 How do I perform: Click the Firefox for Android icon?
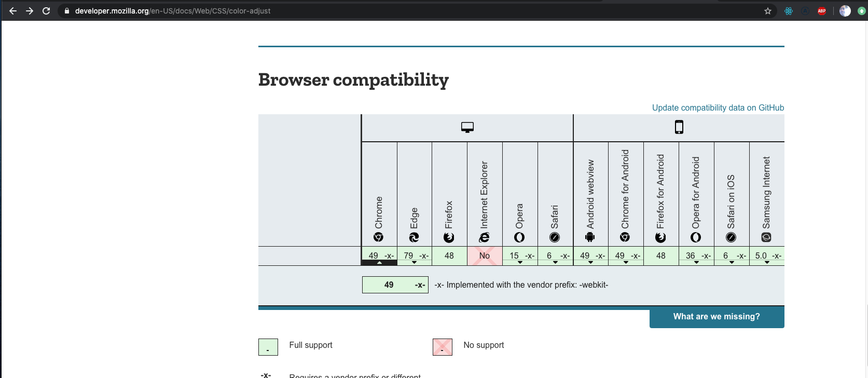(x=660, y=237)
